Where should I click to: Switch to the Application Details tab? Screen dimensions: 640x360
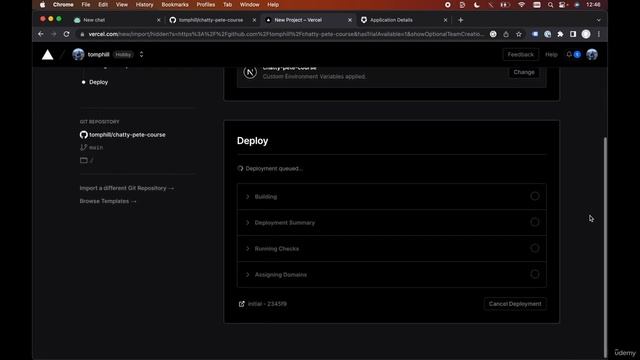click(x=404, y=20)
